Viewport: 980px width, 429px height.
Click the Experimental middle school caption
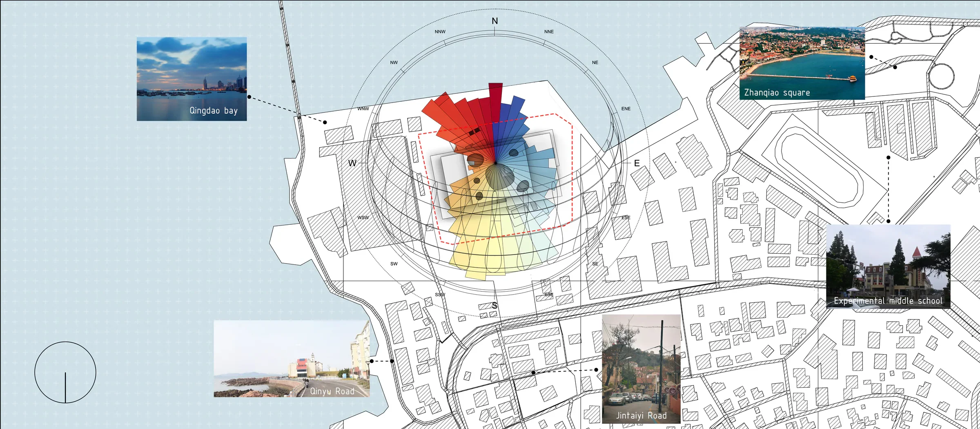pyautogui.click(x=888, y=301)
